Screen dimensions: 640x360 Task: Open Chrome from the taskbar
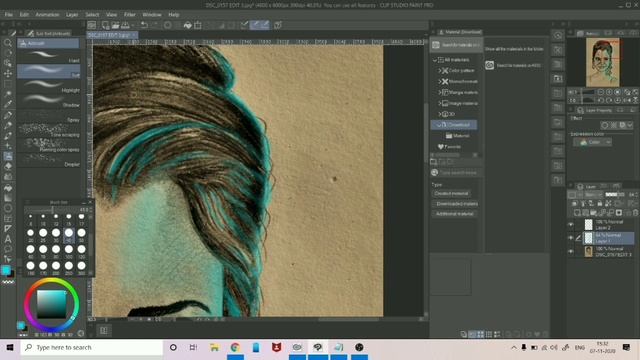coord(235,347)
